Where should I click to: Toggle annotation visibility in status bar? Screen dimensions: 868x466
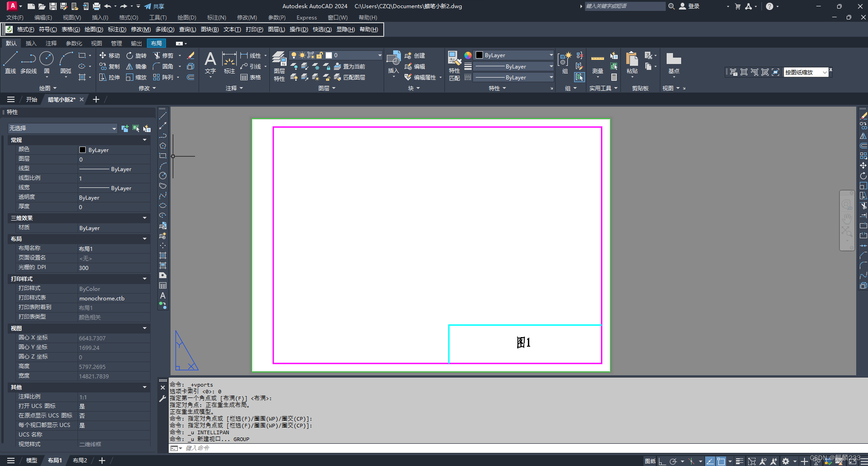pyautogui.click(x=763, y=461)
